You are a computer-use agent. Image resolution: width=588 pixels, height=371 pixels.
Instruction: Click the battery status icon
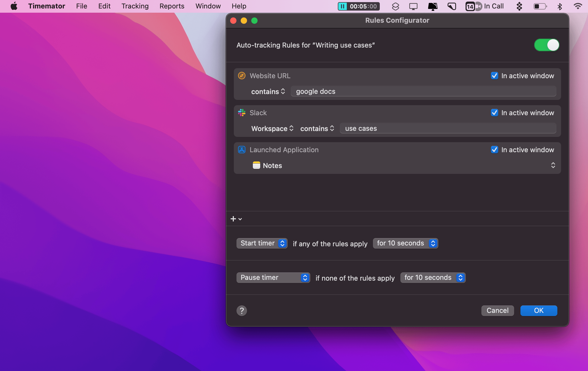pyautogui.click(x=540, y=6)
